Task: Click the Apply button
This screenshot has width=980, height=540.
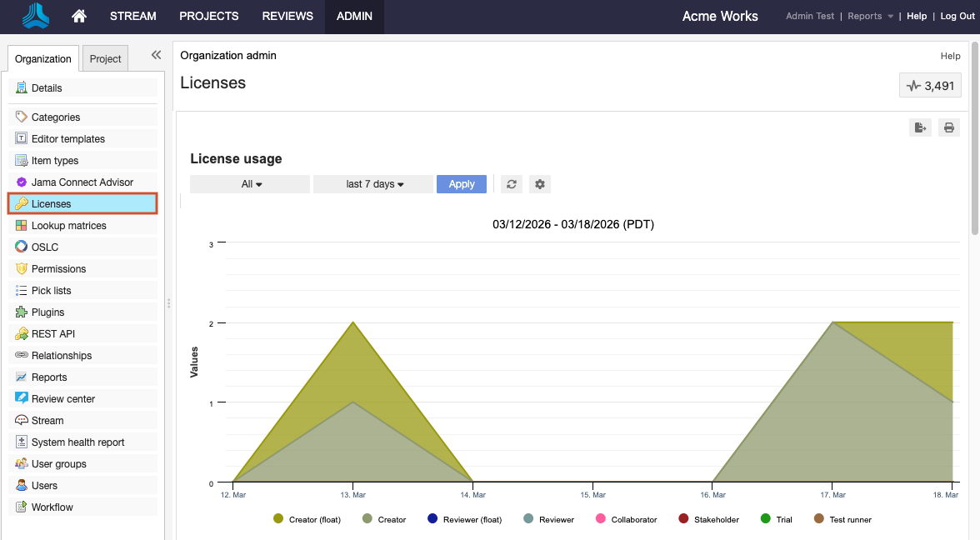Action: click(x=461, y=184)
